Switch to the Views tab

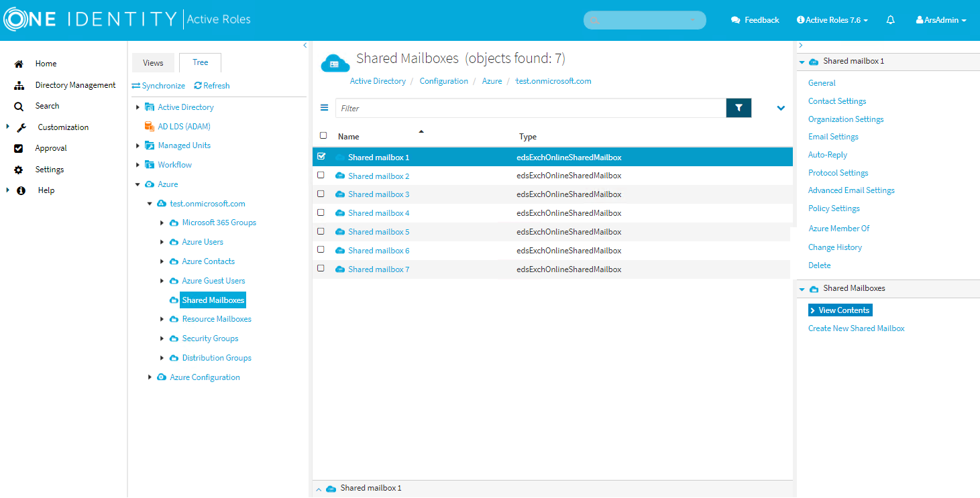pyautogui.click(x=153, y=62)
